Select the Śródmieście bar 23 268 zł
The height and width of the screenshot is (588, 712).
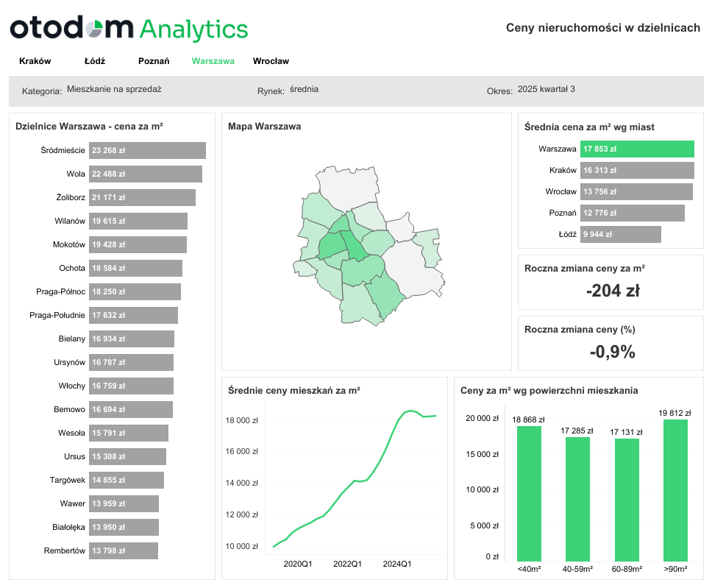click(x=147, y=150)
